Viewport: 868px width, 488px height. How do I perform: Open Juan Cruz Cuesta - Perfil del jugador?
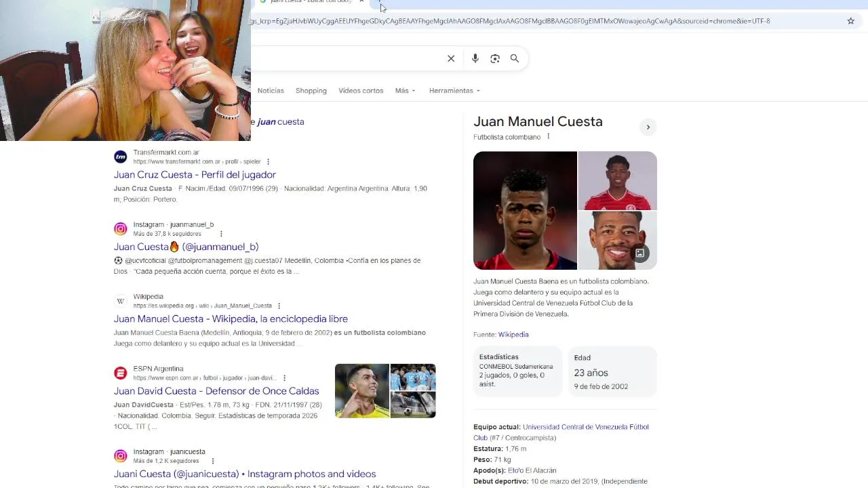click(x=195, y=175)
